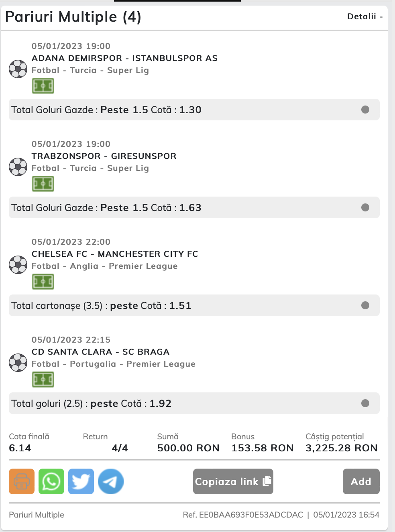Click status dot on Total goluri 1.92 row
Viewport: 395px width, 532px height.
click(365, 403)
